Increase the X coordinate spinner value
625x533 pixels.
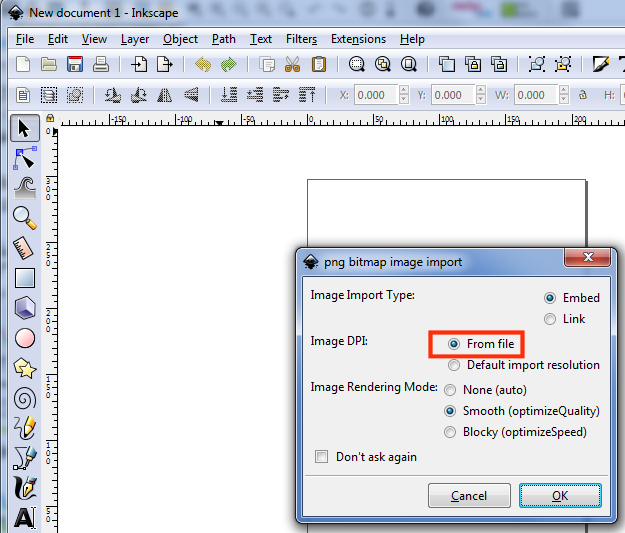tap(404, 91)
